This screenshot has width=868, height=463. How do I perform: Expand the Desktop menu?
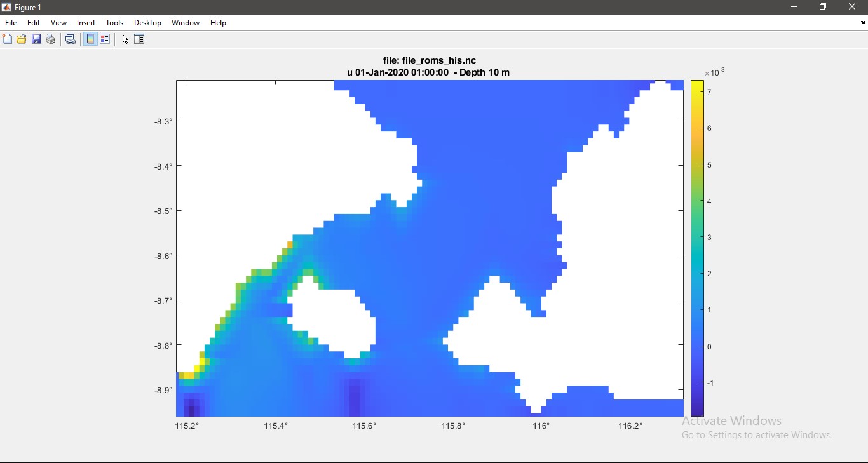tap(147, 23)
